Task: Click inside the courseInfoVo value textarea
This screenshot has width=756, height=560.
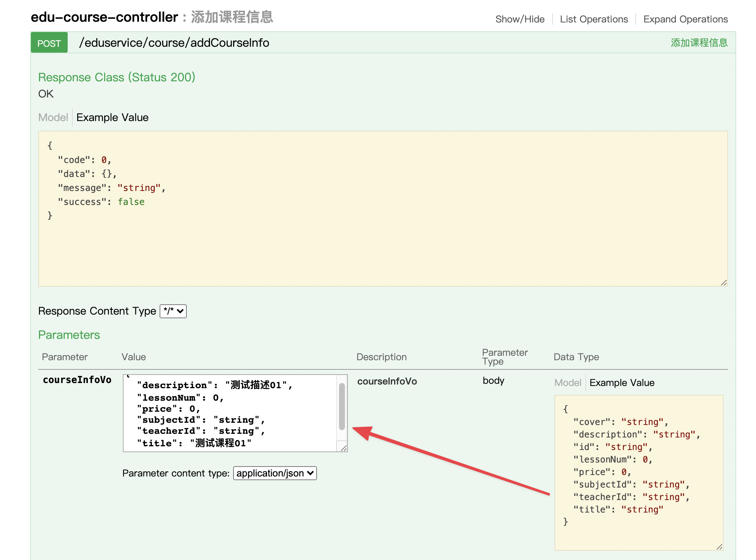Action: tap(230, 413)
